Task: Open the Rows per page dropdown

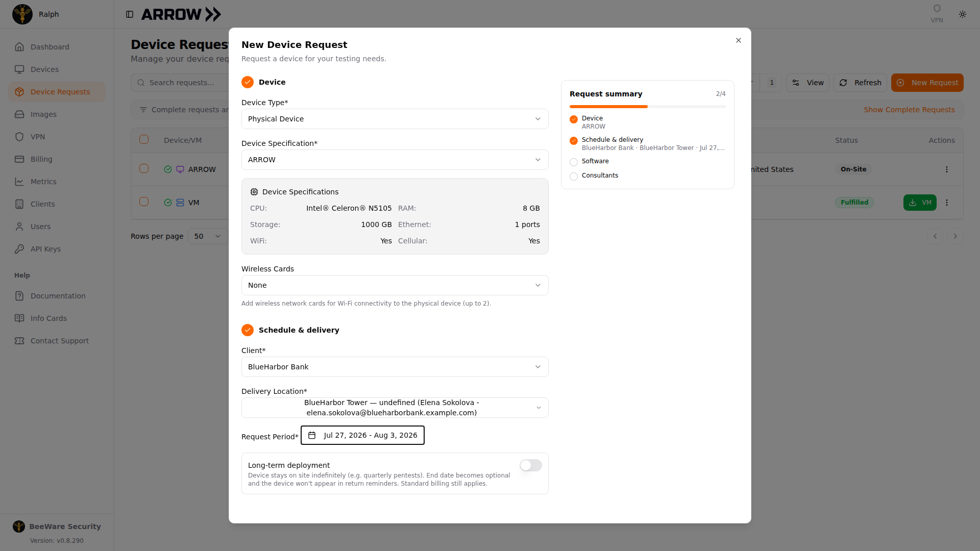Action: click(x=208, y=236)
